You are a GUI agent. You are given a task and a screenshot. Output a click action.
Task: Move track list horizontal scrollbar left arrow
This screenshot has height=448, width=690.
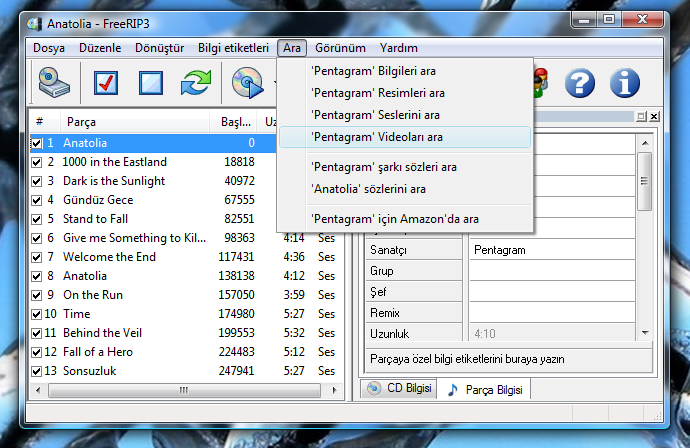coord(38,390)
